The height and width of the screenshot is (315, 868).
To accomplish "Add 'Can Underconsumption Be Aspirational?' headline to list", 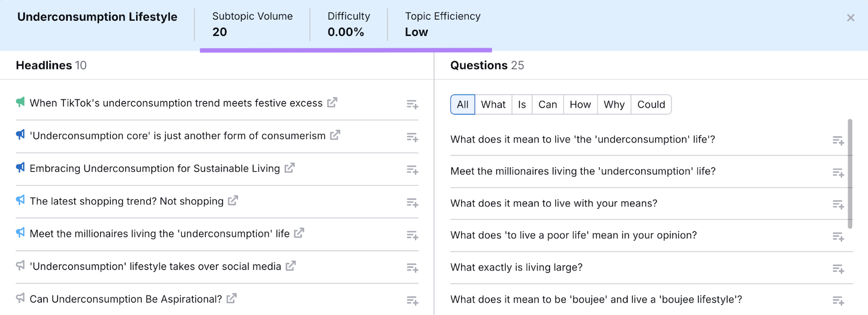I will click(412, 300).
